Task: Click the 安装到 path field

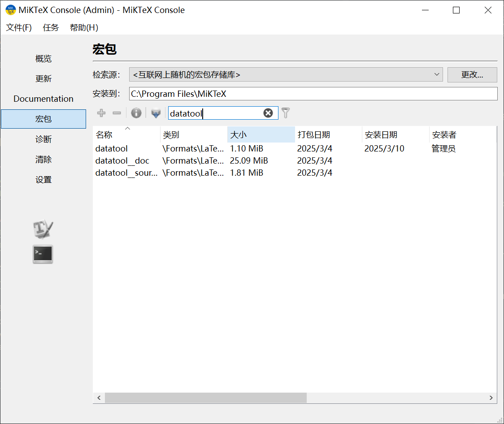Action: (x=313, y=94)
